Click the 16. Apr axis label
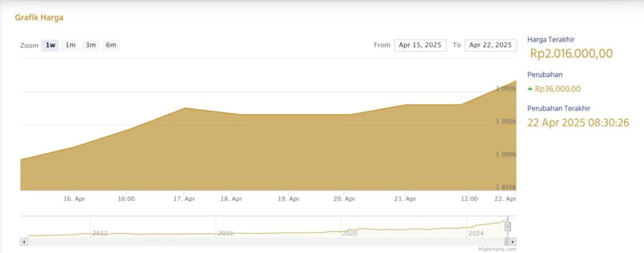The height and width of the screenshot is (253, 644). pos(74,199)
